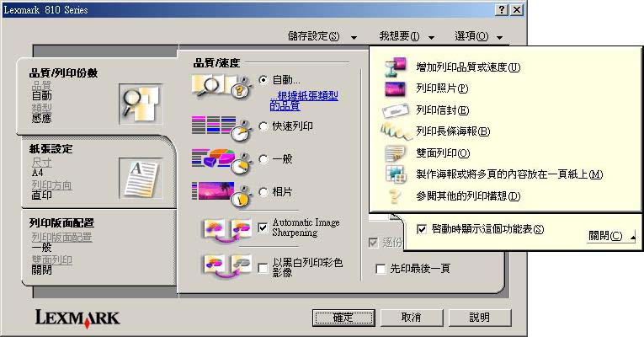Click the A4 size value text
Screen dimensions: 644x337
pos(37,173)
